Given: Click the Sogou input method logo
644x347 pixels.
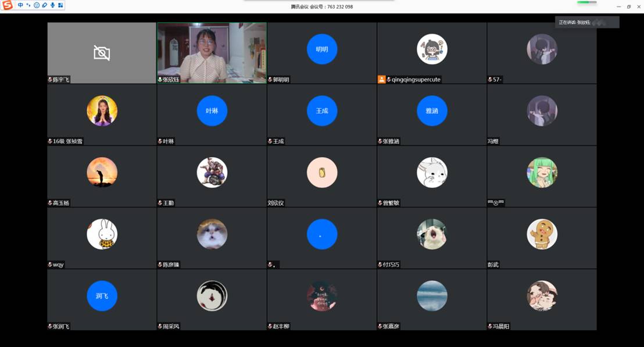Looking at the screenshot, I should coord(7,5).
